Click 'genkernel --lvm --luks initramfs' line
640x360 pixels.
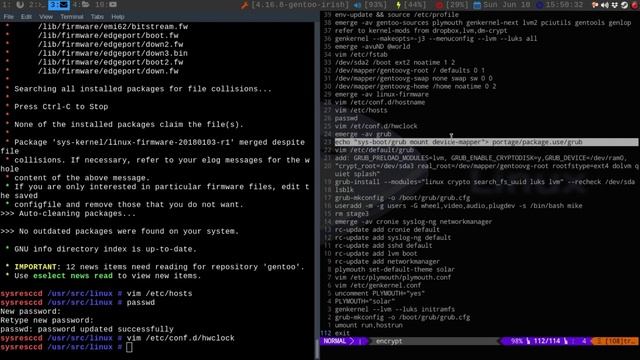(394, 309)
